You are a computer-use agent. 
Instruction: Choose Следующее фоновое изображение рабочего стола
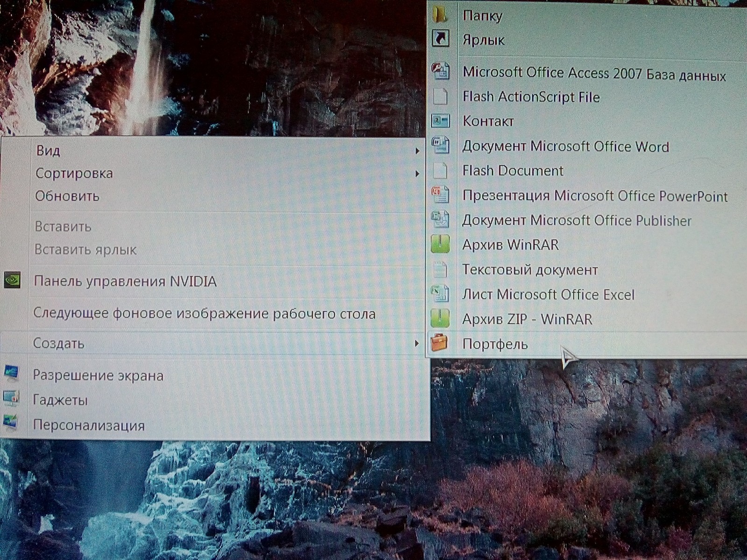coord(204,314)
